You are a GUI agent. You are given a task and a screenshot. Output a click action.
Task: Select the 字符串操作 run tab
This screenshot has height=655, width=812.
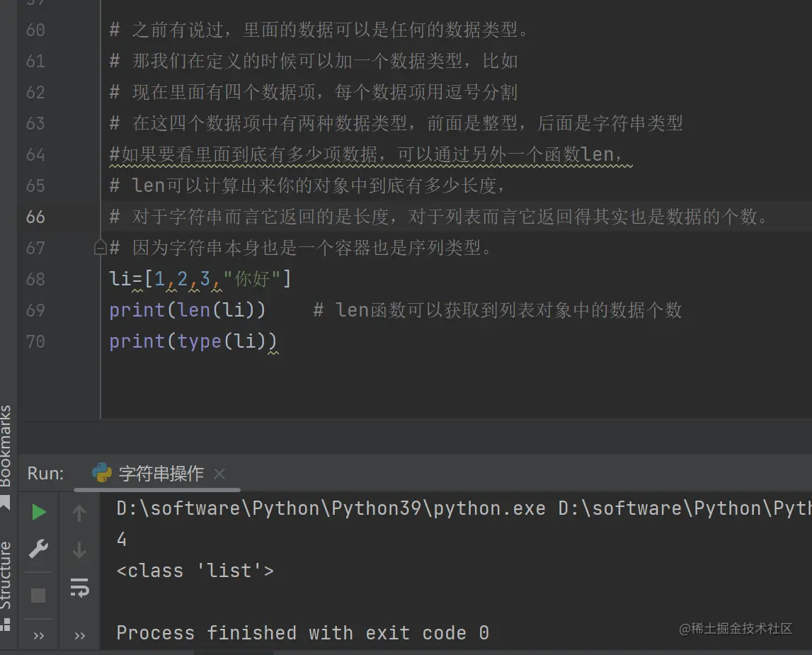[x=161, y=474]
